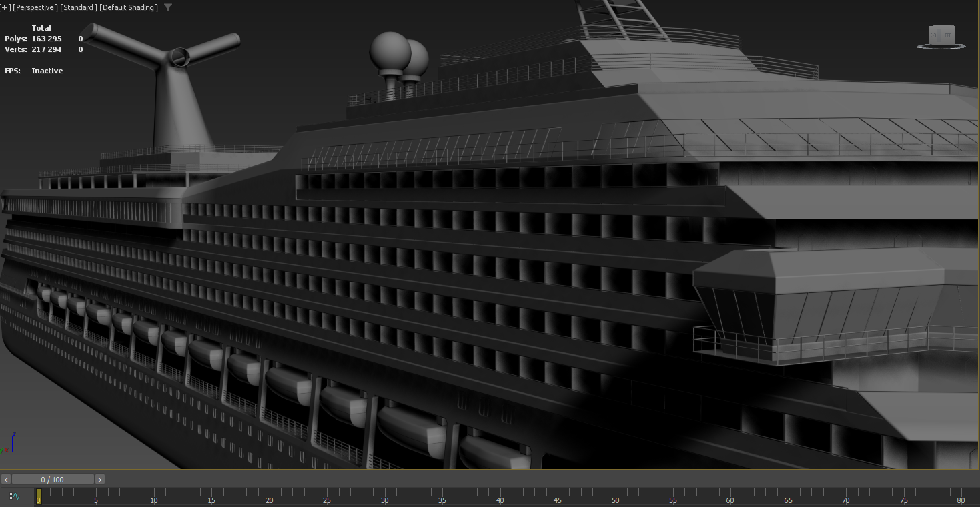Click the viewport filter funnel icon
The width and height of the screenshot is (980, 507).
[x=168, y=7]
